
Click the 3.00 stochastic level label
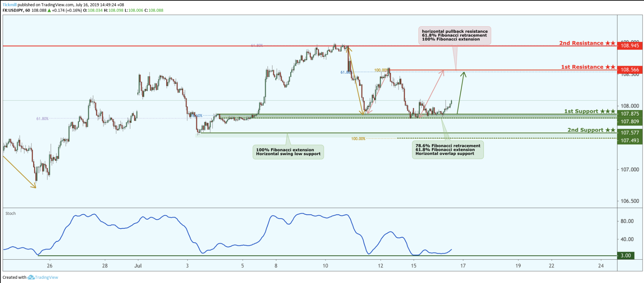[625, 256]
